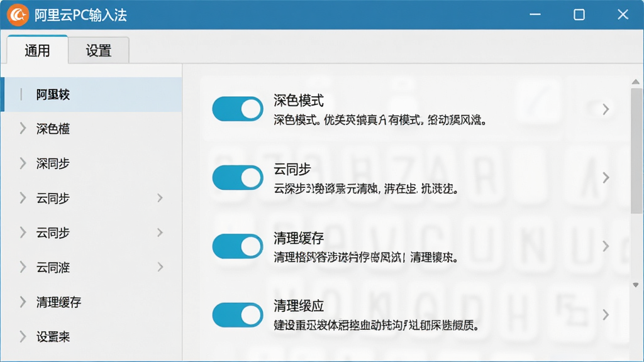
Task: Expand the bottom sidebar item starting 设置
Action: [x=23, y=337]
